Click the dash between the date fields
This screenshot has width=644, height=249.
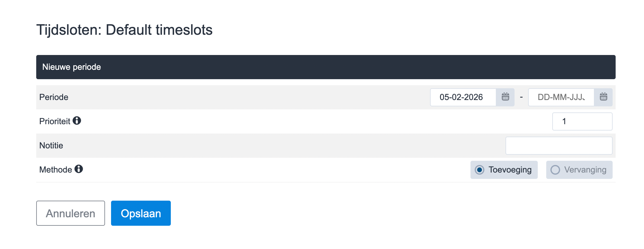point(521,97)
